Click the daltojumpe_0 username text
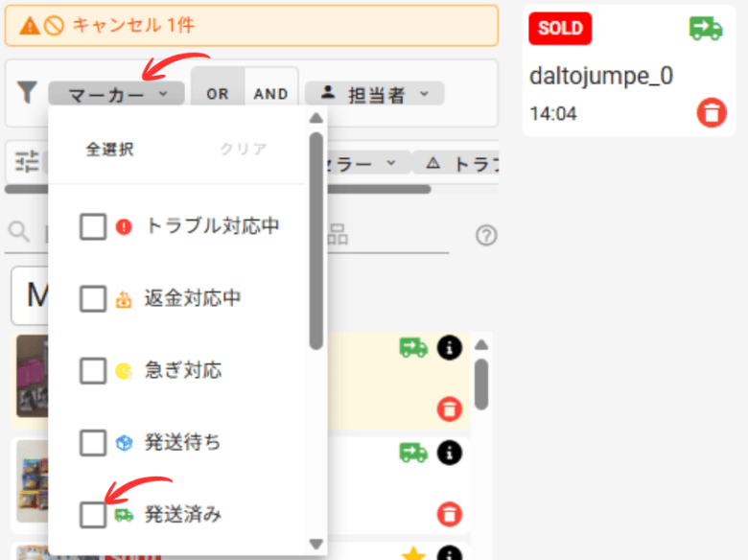 point(601,77)
